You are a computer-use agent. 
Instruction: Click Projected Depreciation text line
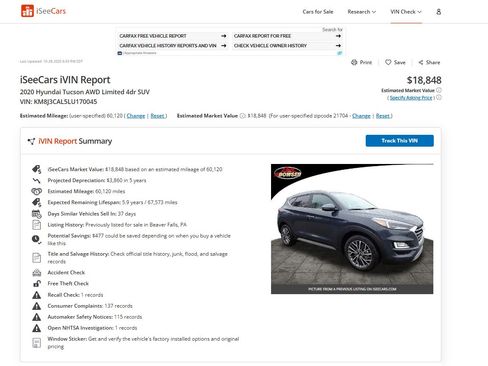[97, 180]
